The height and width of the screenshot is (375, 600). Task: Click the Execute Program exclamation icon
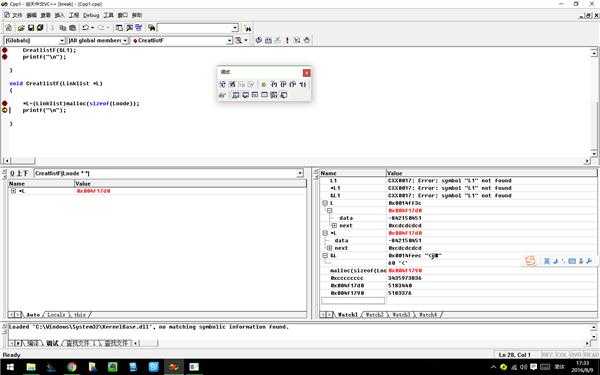click(x=287, y=40)
